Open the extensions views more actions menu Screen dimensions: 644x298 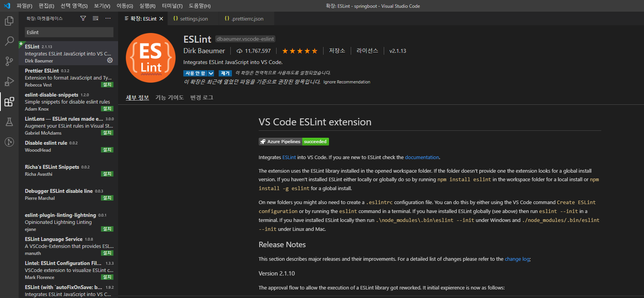[108, 18]
